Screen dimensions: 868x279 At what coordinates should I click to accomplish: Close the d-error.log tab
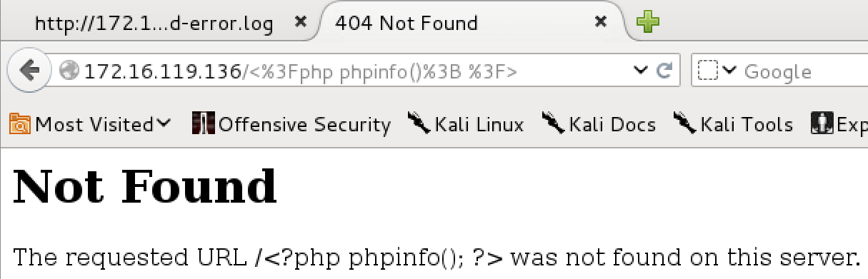[300, 23]
